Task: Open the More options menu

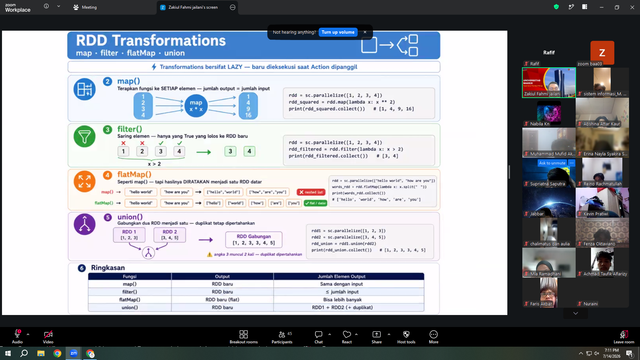Action: [x=433, y=337]
